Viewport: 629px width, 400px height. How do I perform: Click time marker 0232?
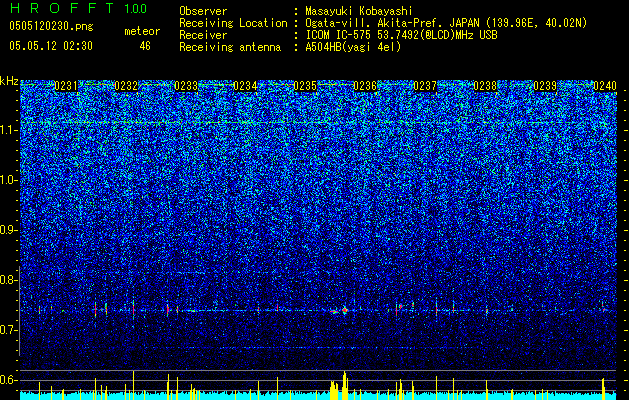tap(126, 86)
